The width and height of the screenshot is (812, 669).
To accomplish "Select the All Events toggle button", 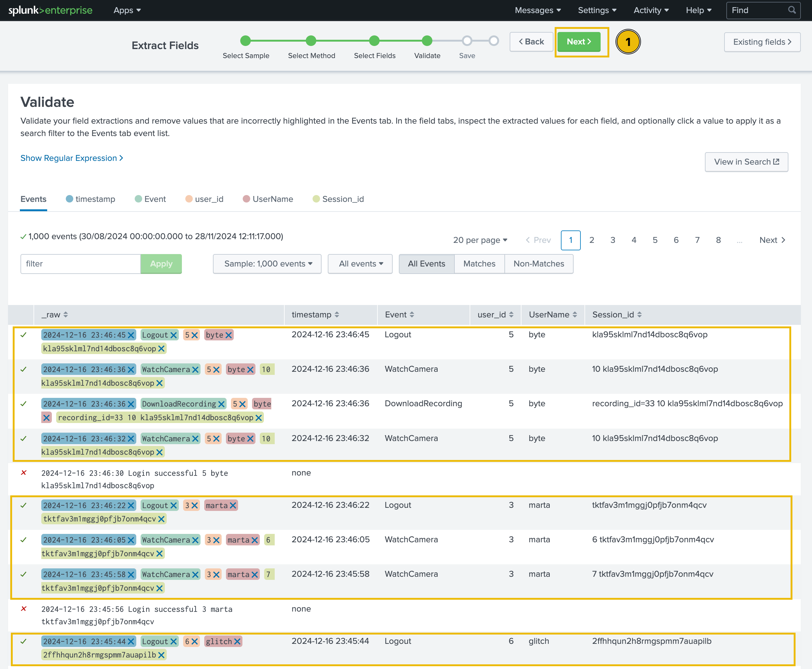I will 426,264.
